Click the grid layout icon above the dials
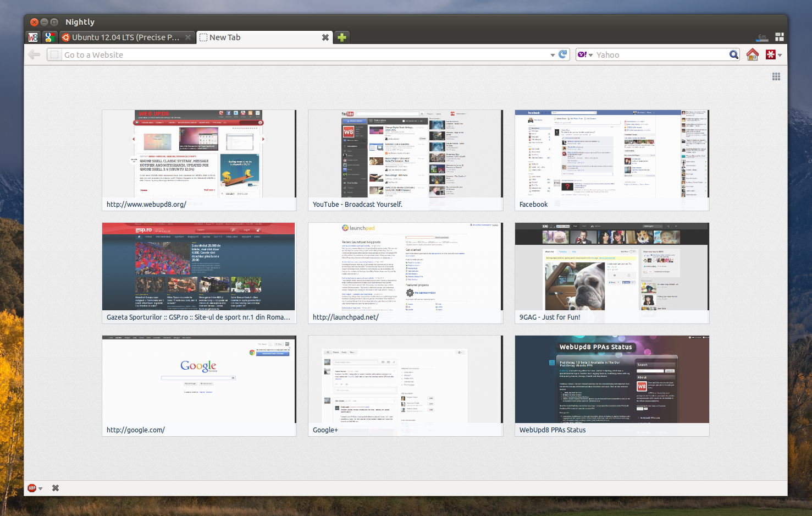This screenshot has width=812, height=516. point(776,76)
